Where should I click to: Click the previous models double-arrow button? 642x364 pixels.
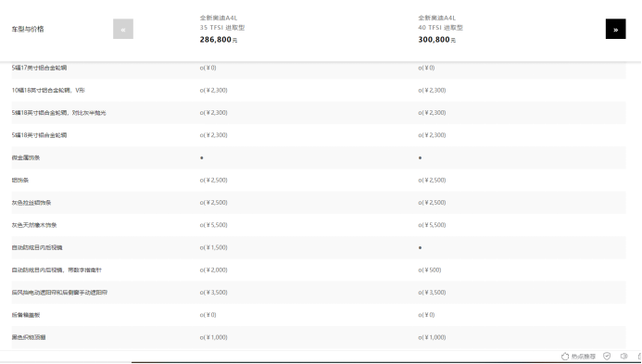(x=123, y=29)
